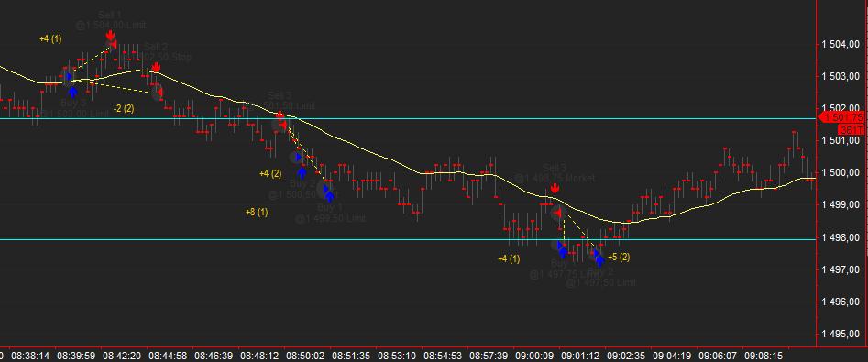Click the red Sell 2 Stop arrow marker

click(x=156, y=68)
